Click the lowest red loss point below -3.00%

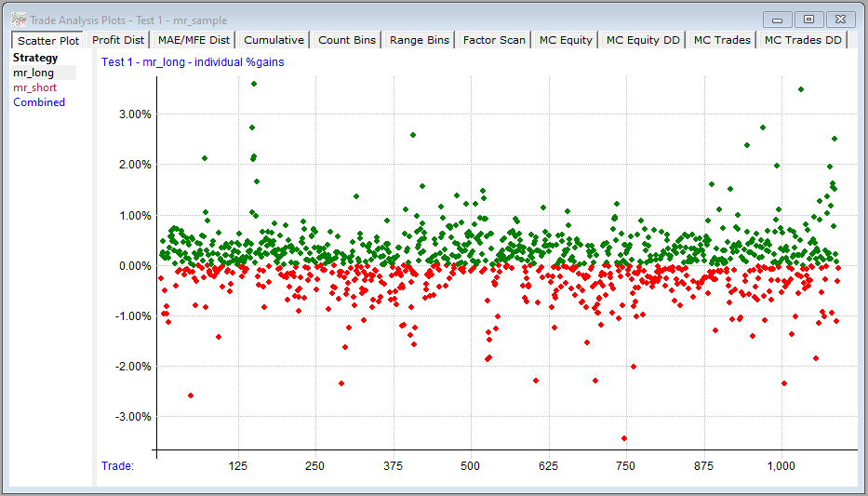(x=624, y=438)
